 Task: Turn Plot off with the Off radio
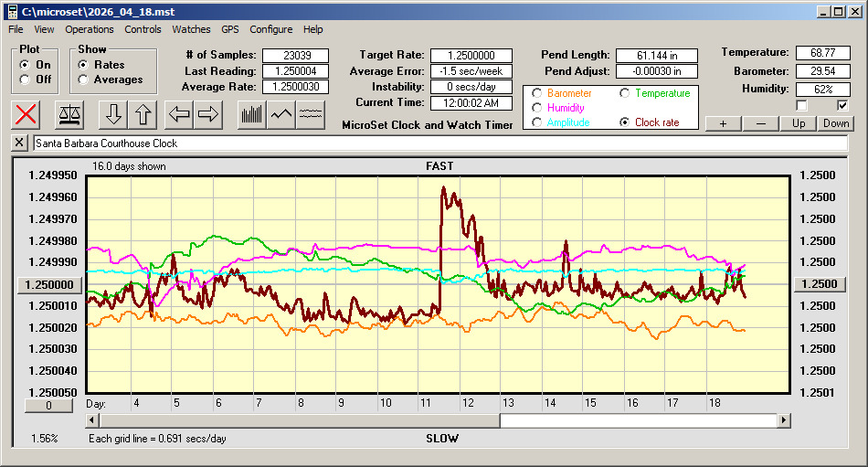pos(25,80)
